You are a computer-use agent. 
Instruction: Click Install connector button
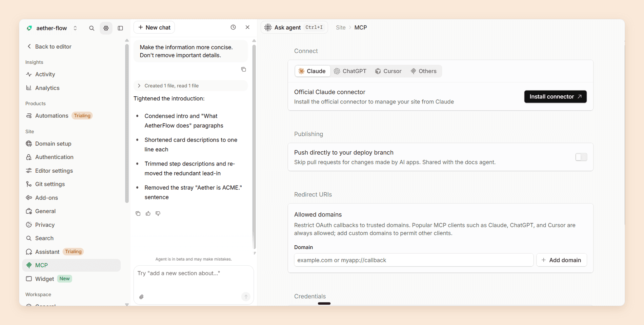coord(555,97)
